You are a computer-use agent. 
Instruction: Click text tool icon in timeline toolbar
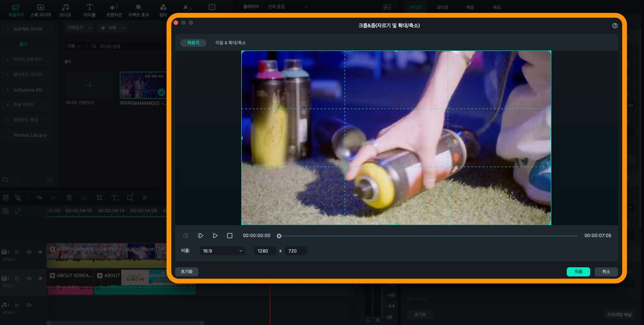115,198
